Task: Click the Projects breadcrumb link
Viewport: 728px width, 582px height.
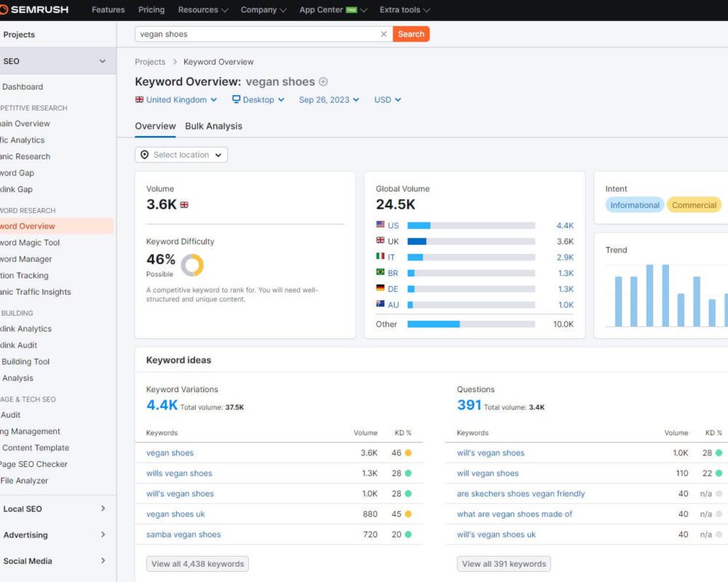Action: click(x=150, y=62)
